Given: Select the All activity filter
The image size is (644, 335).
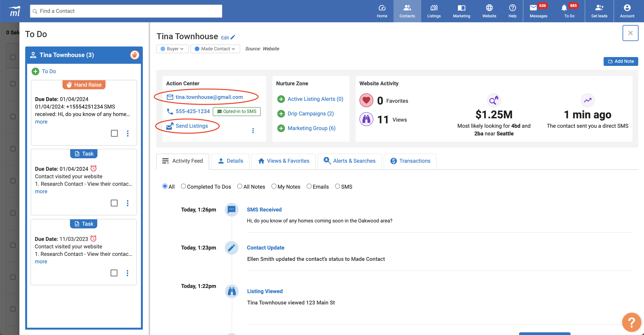Looking at the screenshot, I should 165,186.
